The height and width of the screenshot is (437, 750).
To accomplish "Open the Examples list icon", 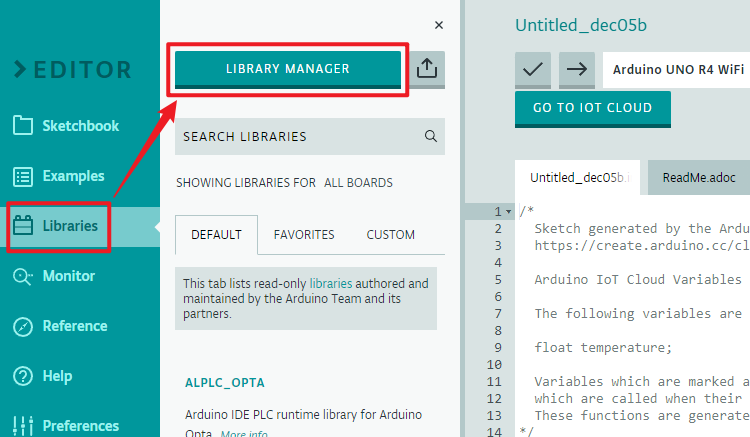I will [x=22, y=176].
